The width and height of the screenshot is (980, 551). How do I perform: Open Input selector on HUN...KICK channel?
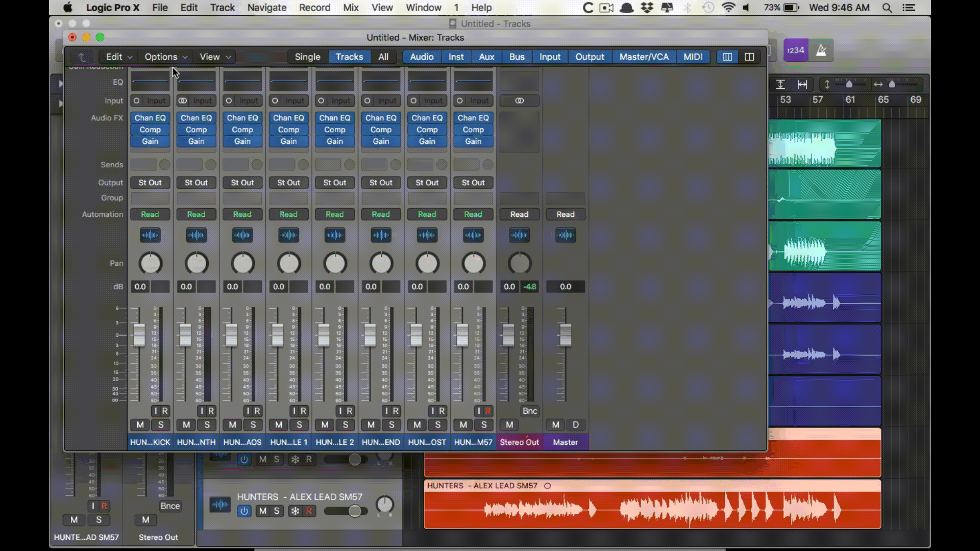click(156, 101)
